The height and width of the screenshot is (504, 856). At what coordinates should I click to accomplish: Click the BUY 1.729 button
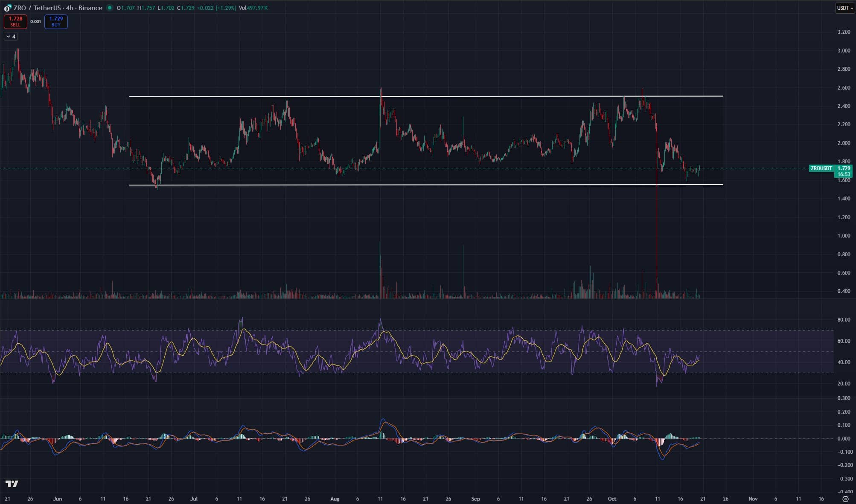point(56,21)
